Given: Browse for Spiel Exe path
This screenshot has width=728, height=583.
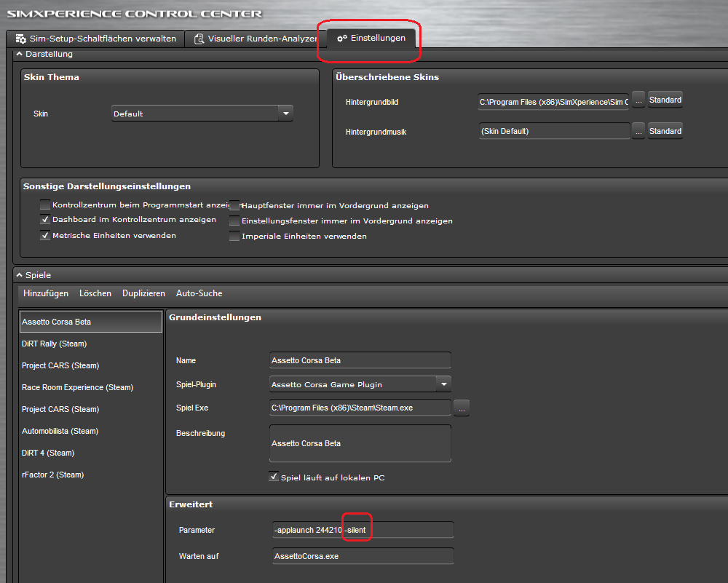Looking at the screenshot, I should tap(461, 408).
